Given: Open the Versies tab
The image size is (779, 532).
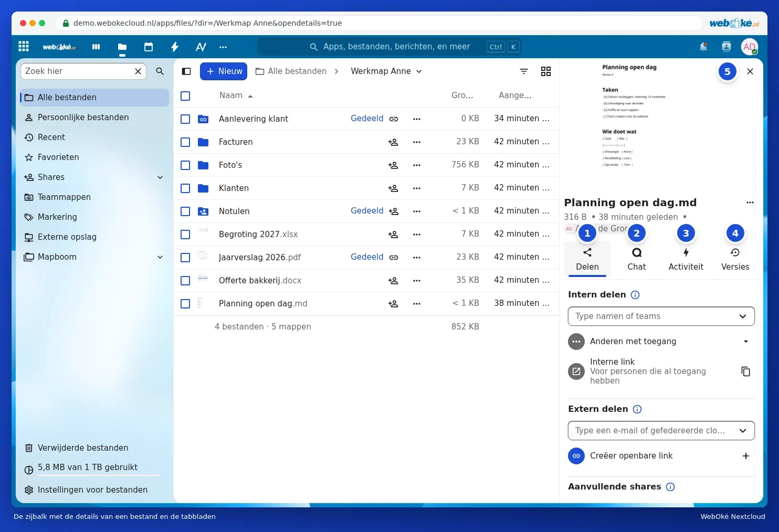Looking at the screenshot, I should pos(735,259).
